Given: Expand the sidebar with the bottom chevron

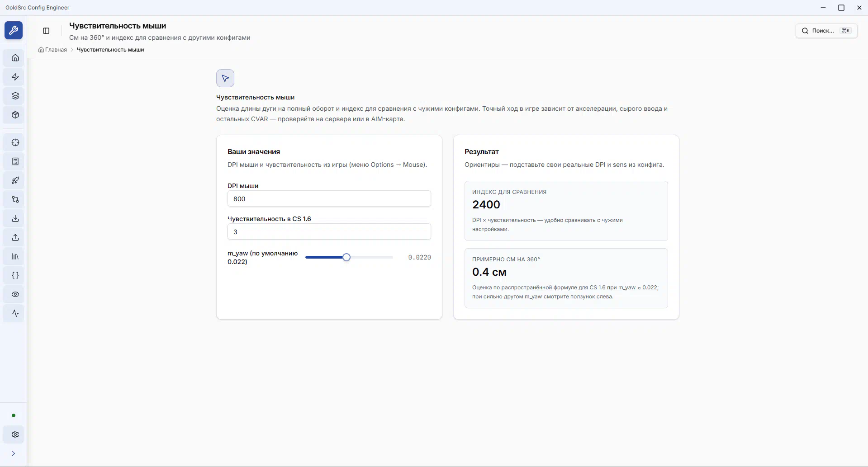Looking at the screenshot, I should tap(14, 454).
